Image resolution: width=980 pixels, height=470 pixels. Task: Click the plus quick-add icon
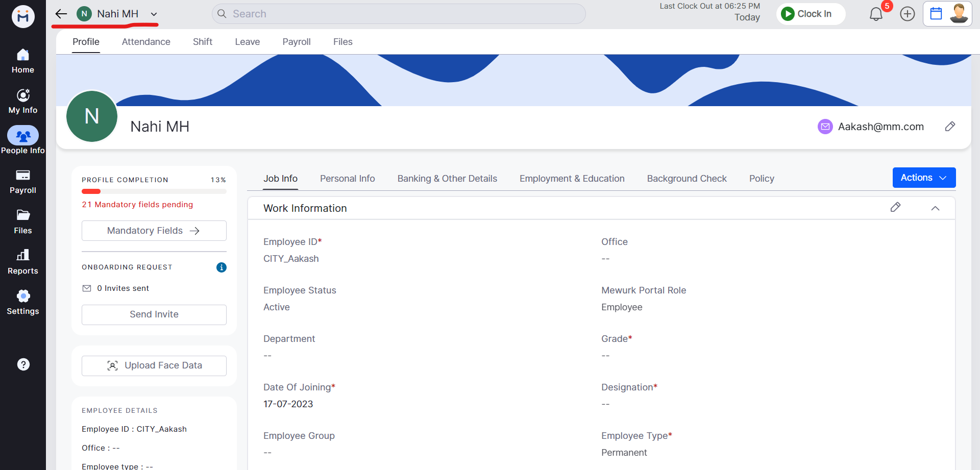point(907,14)
